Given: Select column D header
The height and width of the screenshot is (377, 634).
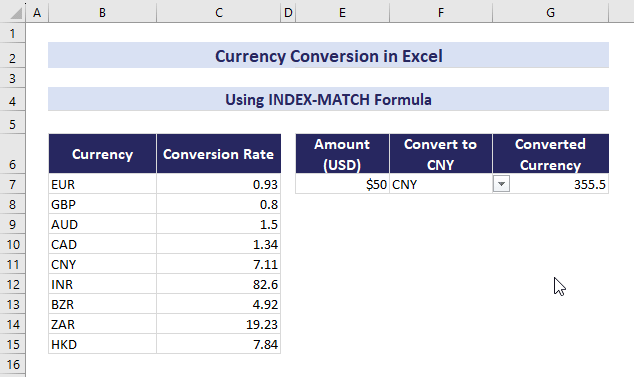Looking at the screenshot, I should coord(288,13).
